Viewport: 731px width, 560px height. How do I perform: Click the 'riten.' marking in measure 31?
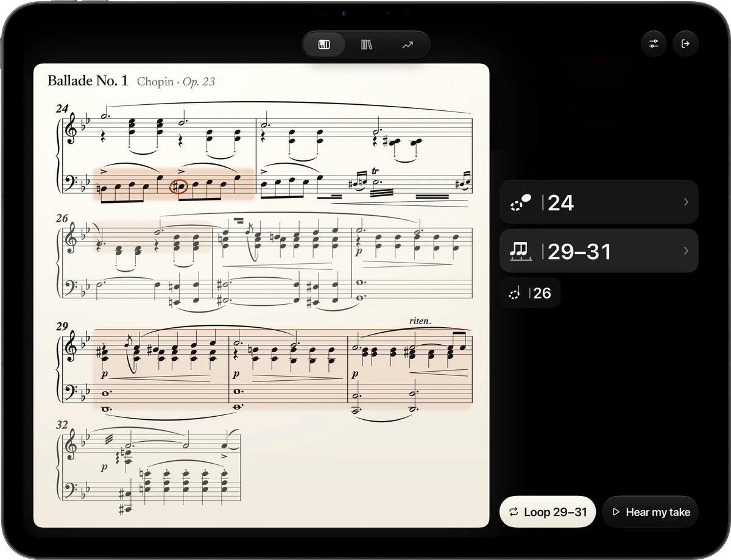point(420,321)
